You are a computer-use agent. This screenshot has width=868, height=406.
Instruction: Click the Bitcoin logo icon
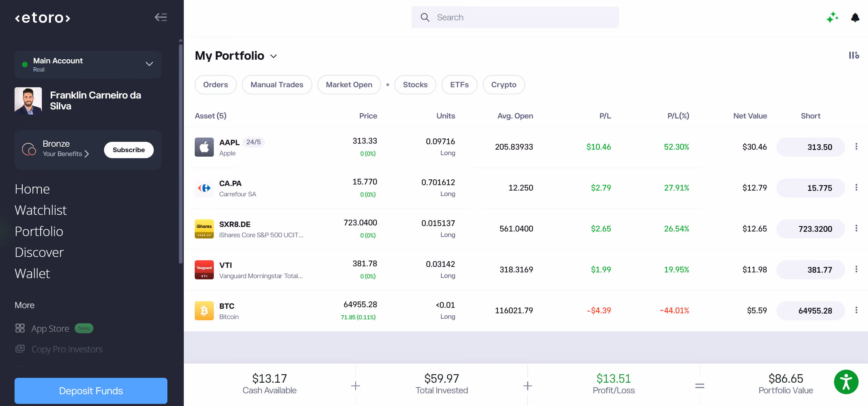click(x=204, y=311)
